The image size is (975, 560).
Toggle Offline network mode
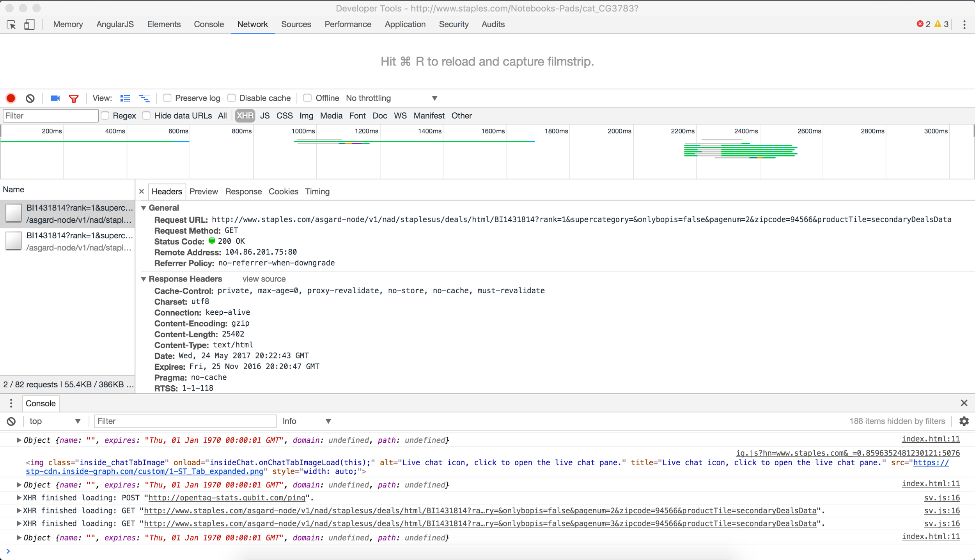coord(307,98)
